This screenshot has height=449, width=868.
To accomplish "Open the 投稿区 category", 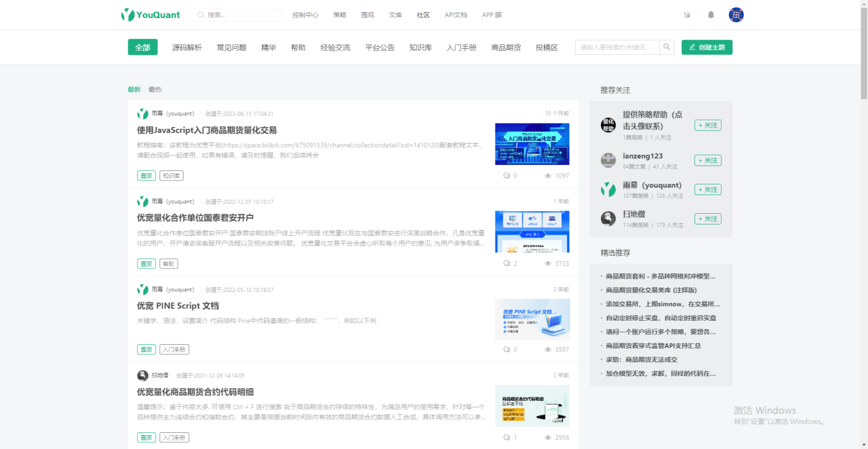I will [547, 47].
